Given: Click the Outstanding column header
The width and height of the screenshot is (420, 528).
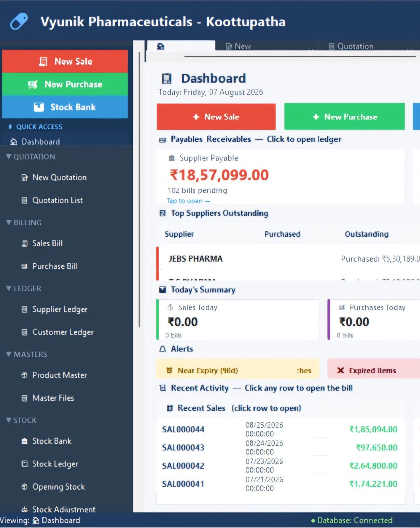Looking at the screenshot, I should [367, 234].
